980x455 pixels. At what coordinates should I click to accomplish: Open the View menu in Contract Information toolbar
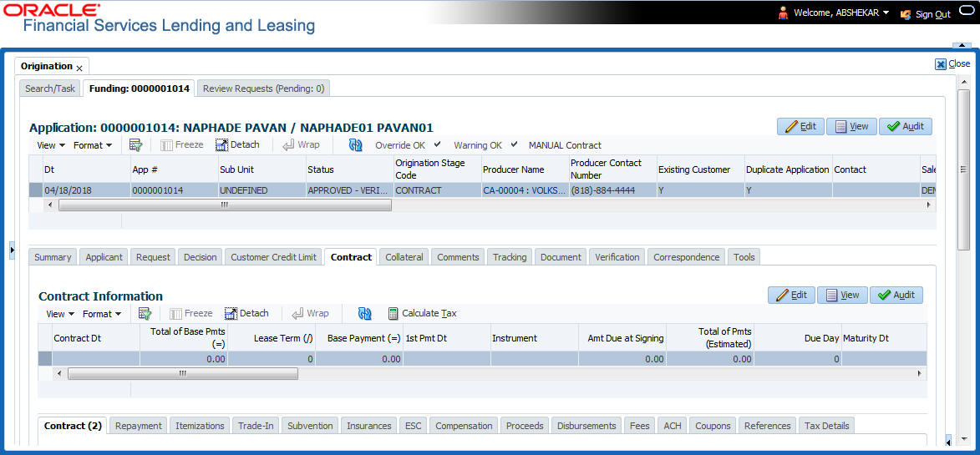click(60, 313)
